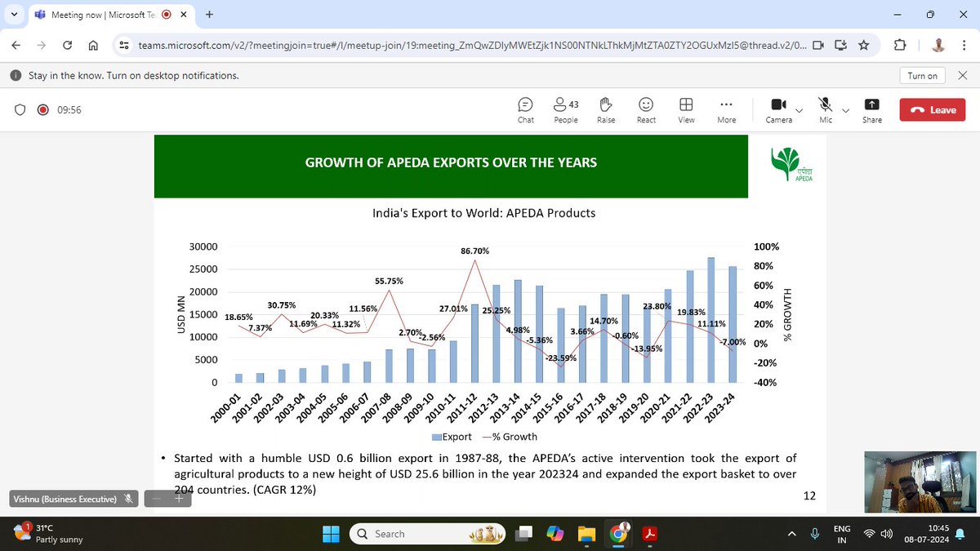Show the People participants list

565,110
